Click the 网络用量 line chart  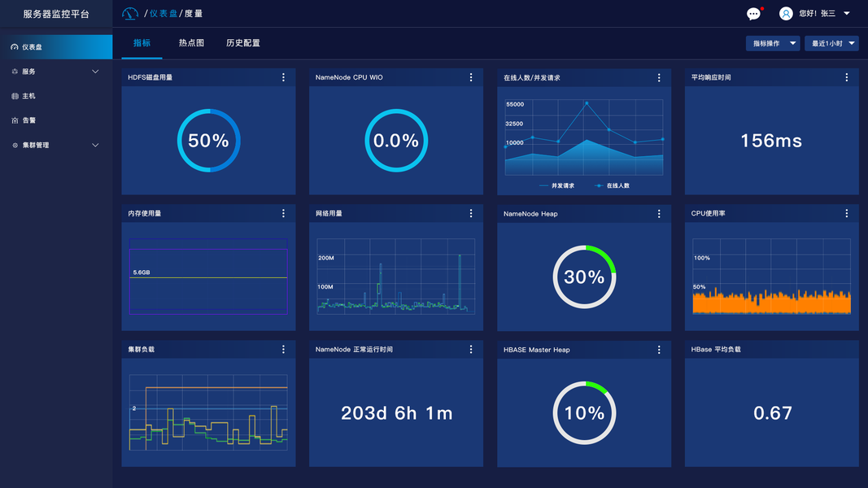(396, 277)
